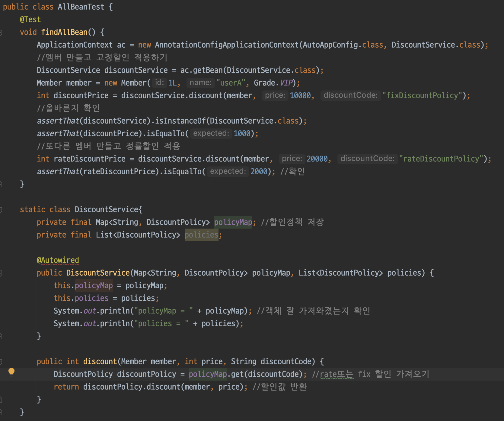Click the "fixDiscountPolicy" string literal
Screen dimensions: 504x421
[x=422, y=96]
